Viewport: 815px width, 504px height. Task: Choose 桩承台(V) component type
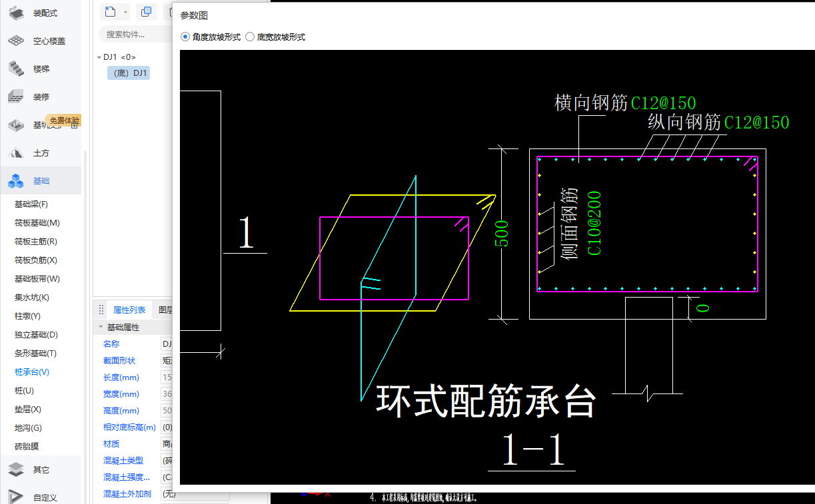click(32, 372)
